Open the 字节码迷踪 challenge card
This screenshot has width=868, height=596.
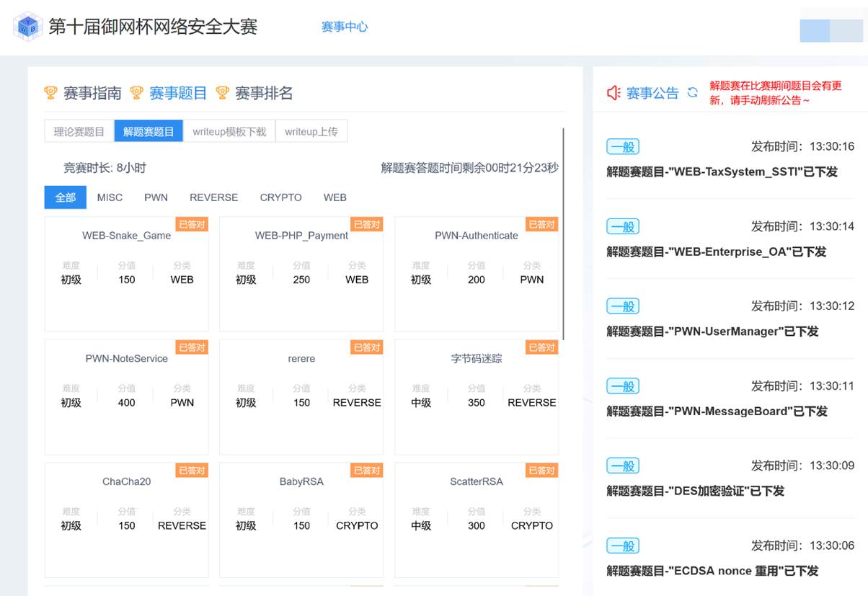pos(477,397)
